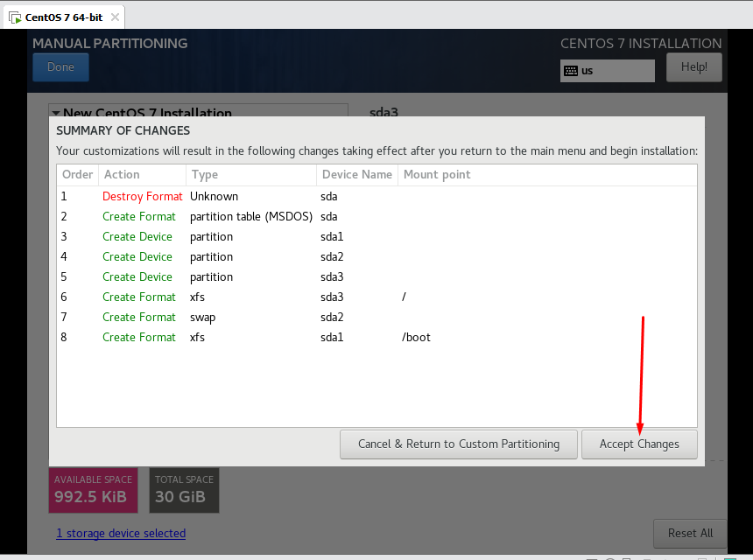Select the partition table (MSDOS) entry

pos(251,217)
